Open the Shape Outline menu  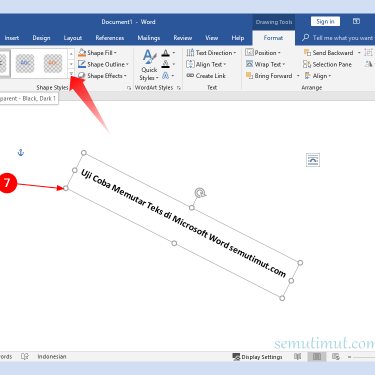point(103,64)
